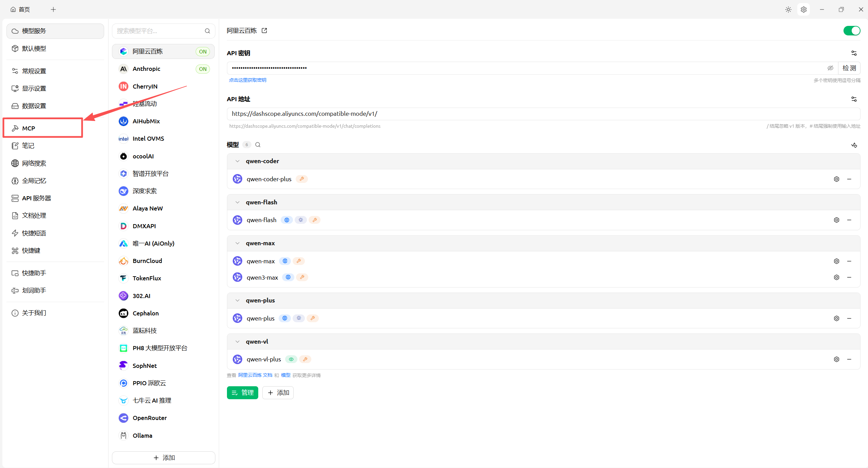This screenshot has width=868, height=468.
Task: Toggle the 阿里云百炼 provider enable switch
Action: (851, 31)
